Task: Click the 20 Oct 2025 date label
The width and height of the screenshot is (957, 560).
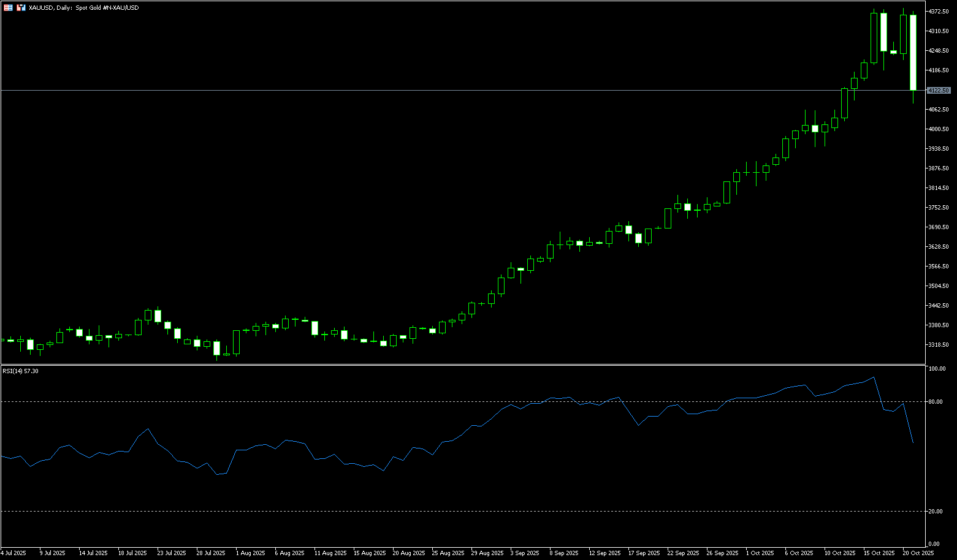Action: (918, 553)
